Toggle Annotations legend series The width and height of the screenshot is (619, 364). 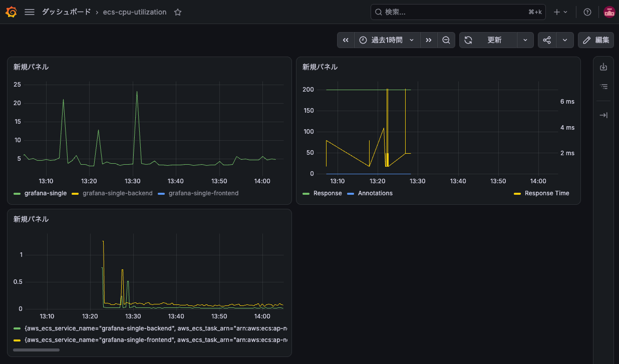(375, 193)
